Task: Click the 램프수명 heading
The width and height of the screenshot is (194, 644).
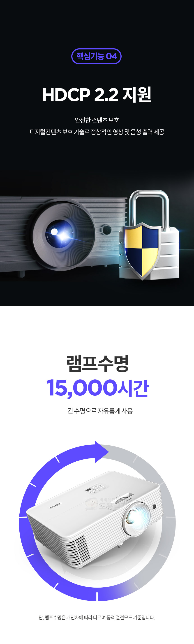Action: 97,363
